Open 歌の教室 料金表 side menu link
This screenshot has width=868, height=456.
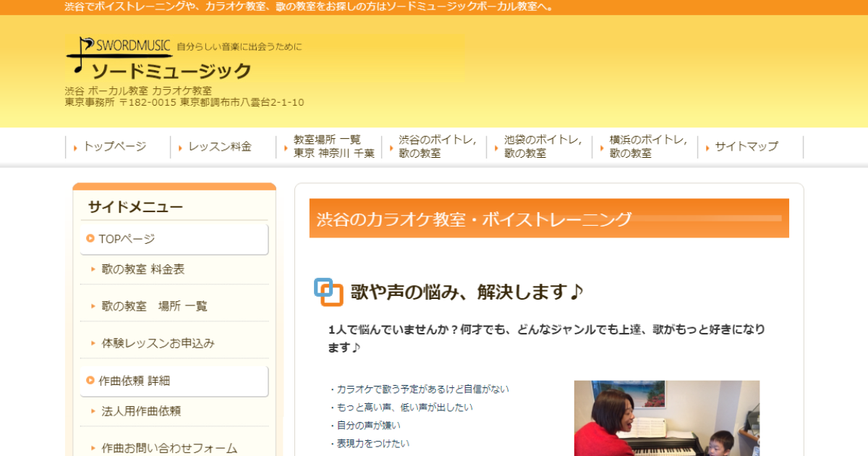142,269
